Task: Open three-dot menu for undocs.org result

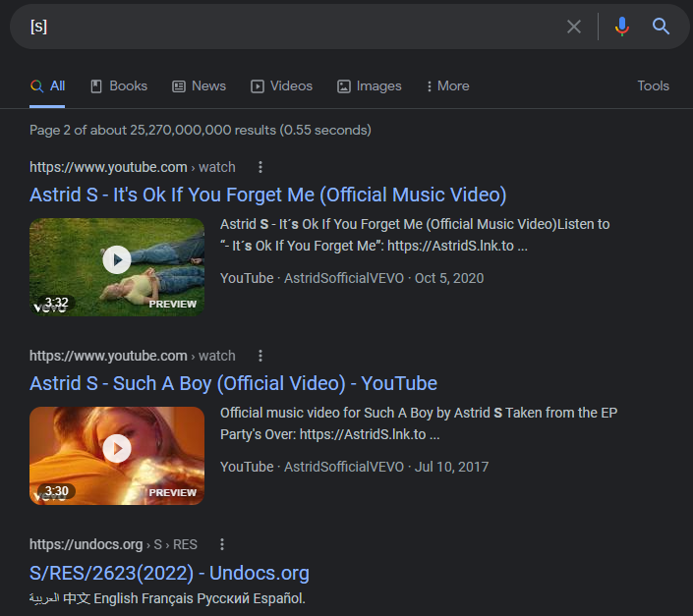Action: [222, 544]
